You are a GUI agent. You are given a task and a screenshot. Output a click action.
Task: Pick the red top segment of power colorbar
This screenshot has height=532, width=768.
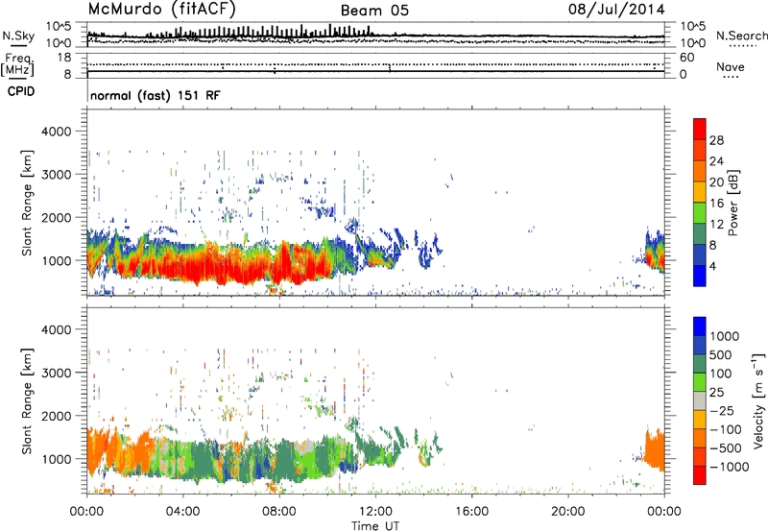pyautogui.click(x=700, y=129)
